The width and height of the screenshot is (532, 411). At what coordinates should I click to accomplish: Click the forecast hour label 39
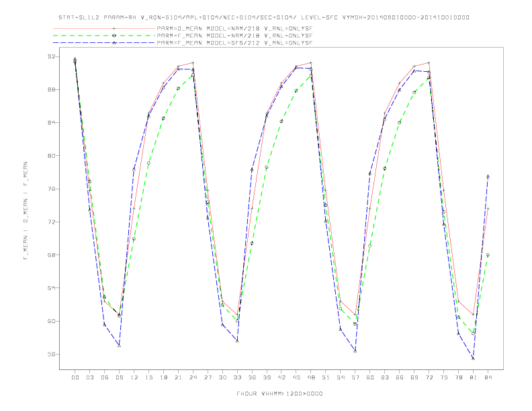(267, 377)
